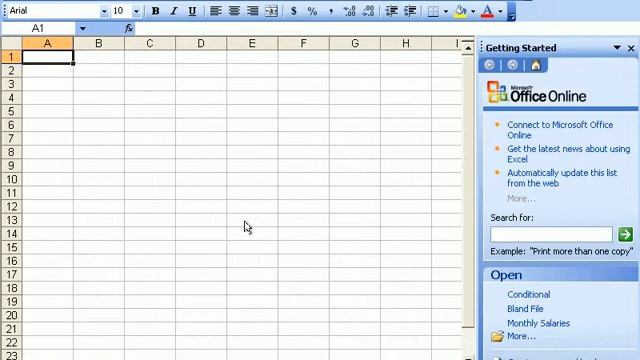Click the Decrease Decimal icon
This screenshot has height=360, width=640.
(368, 11)
